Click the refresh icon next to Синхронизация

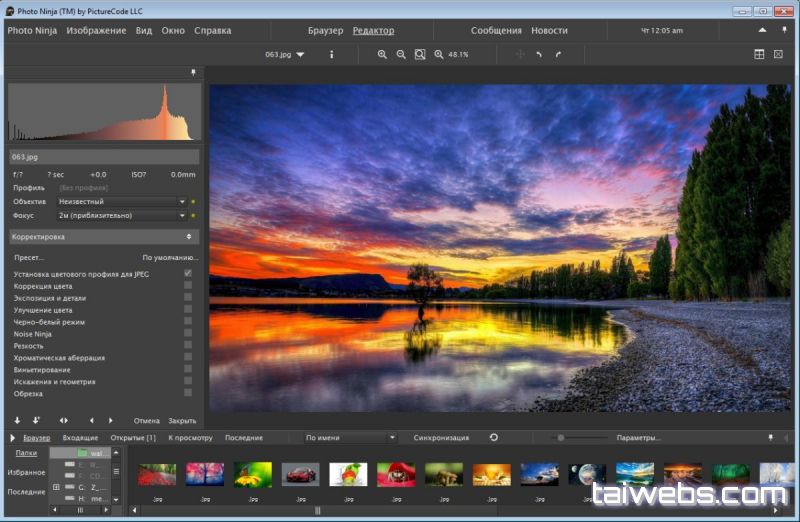(x=494, y=437)
